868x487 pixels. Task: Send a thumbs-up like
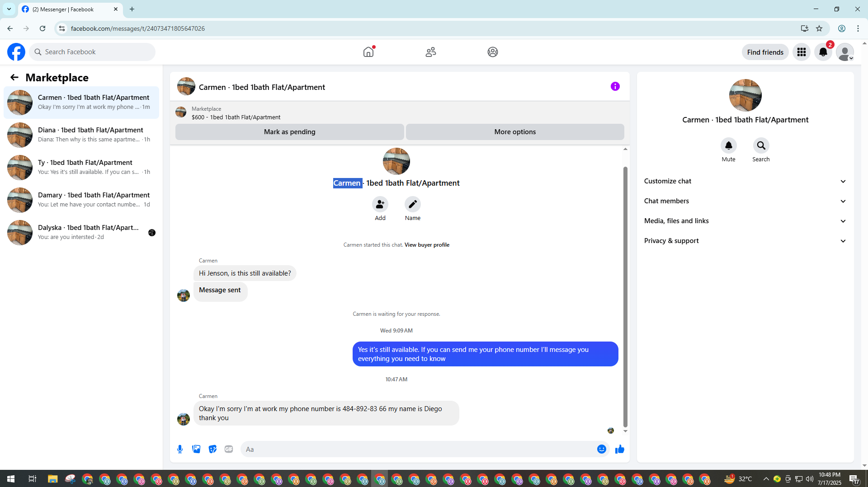coord(620,449)
